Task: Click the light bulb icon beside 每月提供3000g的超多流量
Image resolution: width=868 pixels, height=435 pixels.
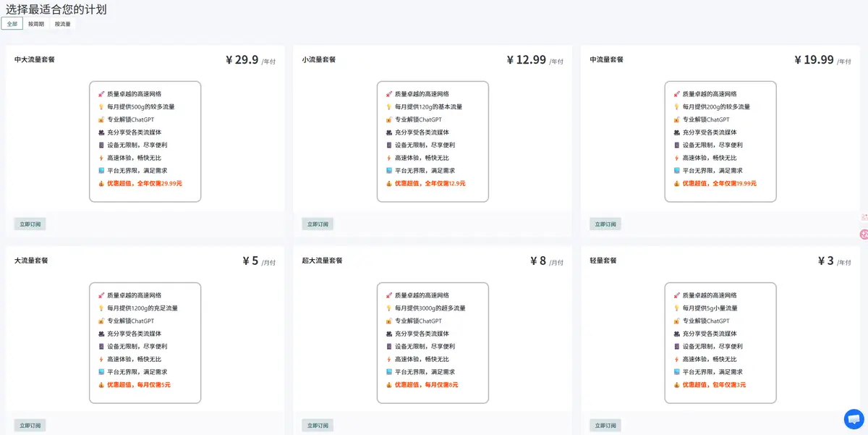Action: click(x=388, y=308)
